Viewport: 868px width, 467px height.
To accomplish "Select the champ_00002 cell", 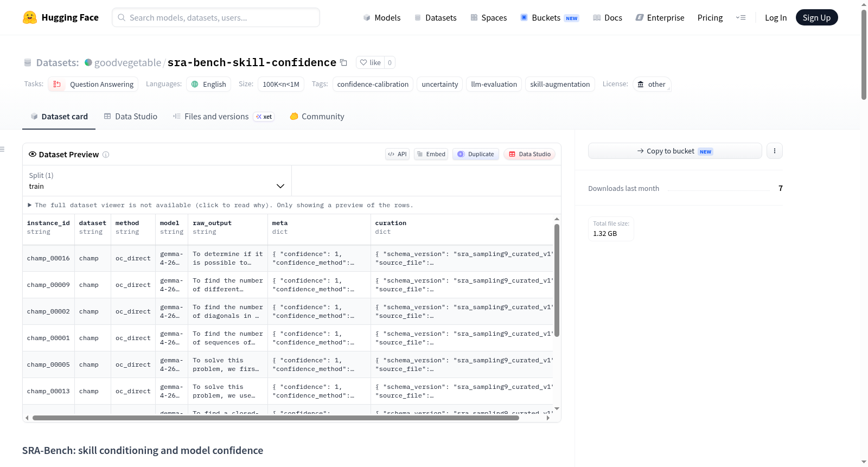I will [48, 311].
